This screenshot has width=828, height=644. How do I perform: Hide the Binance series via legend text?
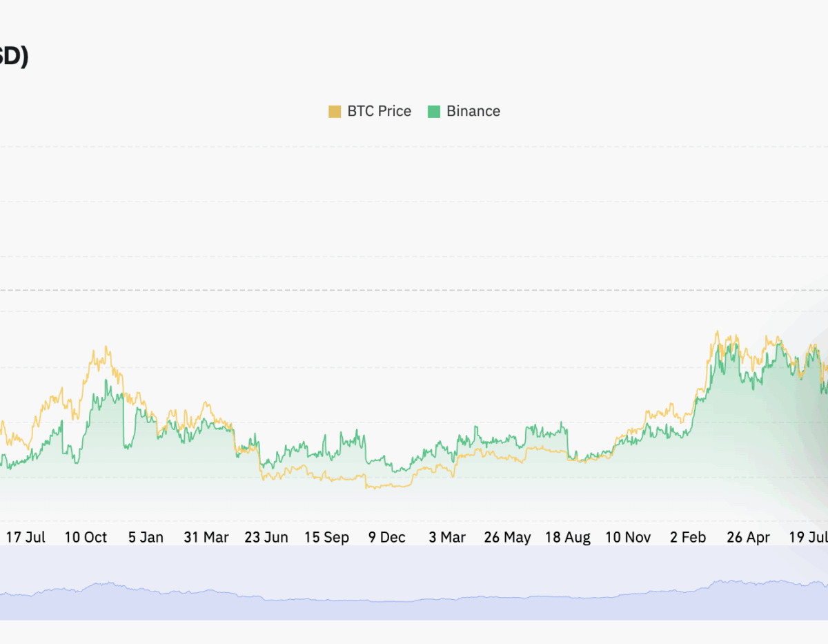(x=473, y=111)
